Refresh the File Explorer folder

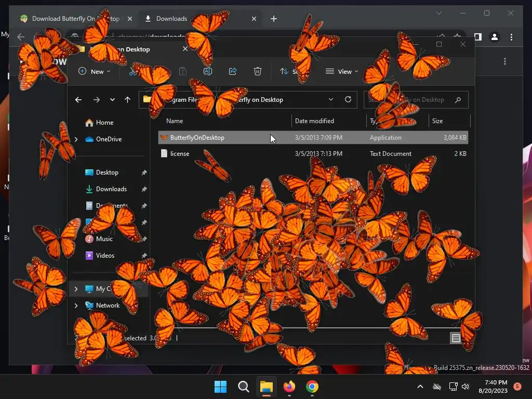[x=348, y=99]
